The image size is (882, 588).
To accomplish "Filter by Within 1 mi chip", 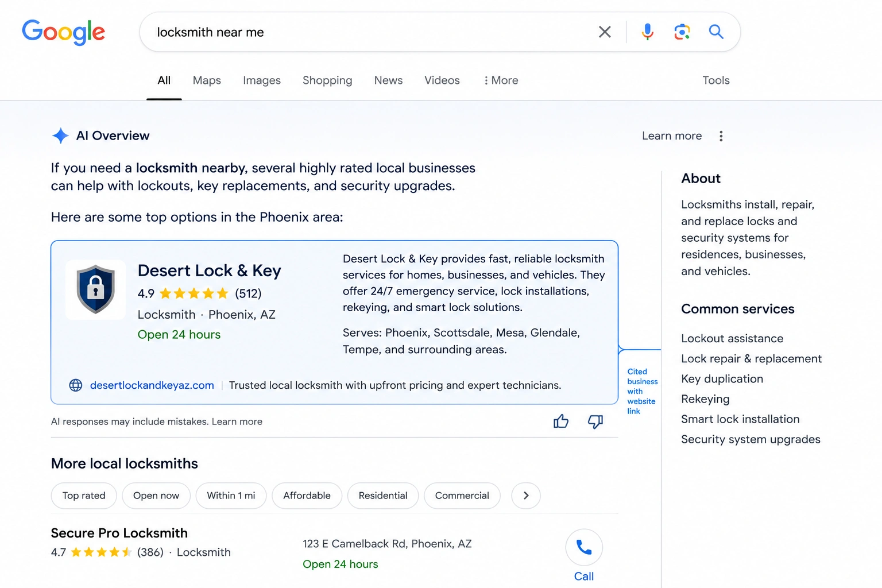I will click(231, 496).
